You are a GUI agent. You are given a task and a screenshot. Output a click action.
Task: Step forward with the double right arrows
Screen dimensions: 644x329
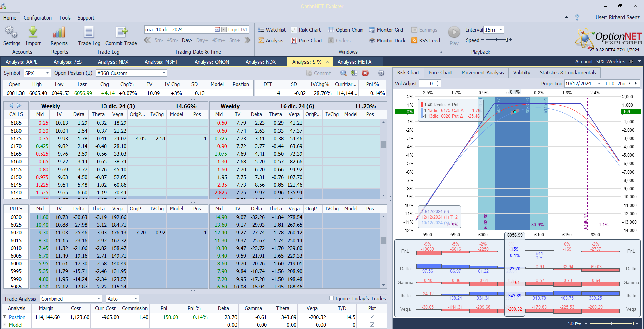247,40
